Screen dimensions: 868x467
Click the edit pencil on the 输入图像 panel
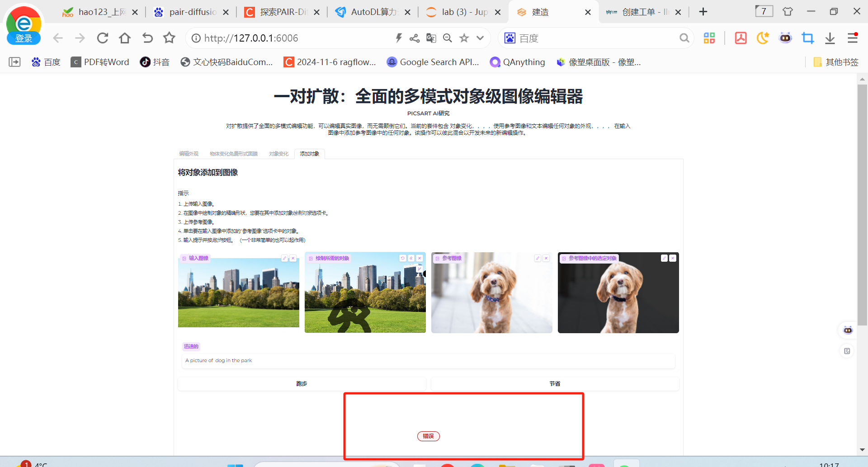click(284, 258)
